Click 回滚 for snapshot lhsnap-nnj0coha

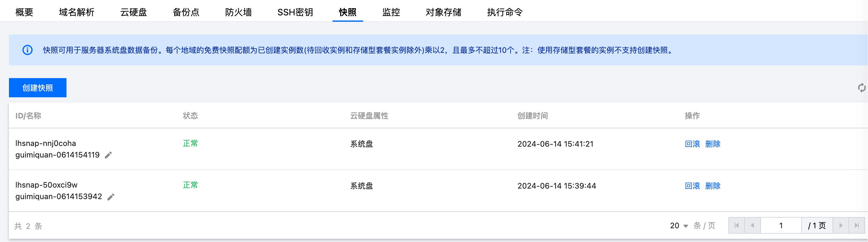(x=692, y=144)
